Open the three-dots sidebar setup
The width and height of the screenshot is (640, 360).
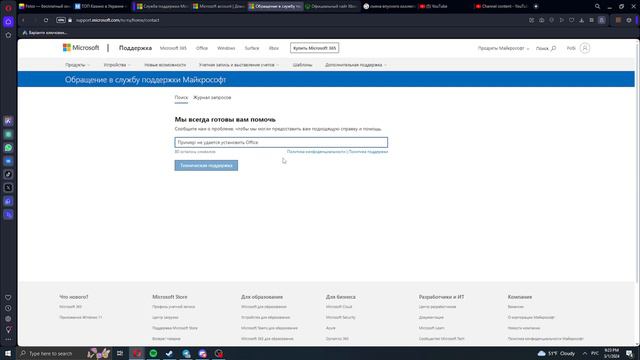pos(8,339)
